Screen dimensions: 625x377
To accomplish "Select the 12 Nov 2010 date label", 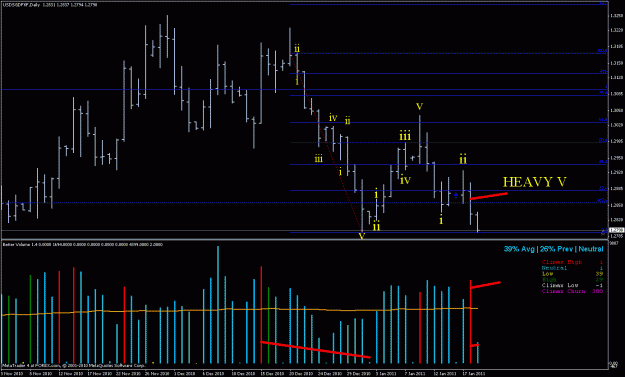I will coord(71,374).
